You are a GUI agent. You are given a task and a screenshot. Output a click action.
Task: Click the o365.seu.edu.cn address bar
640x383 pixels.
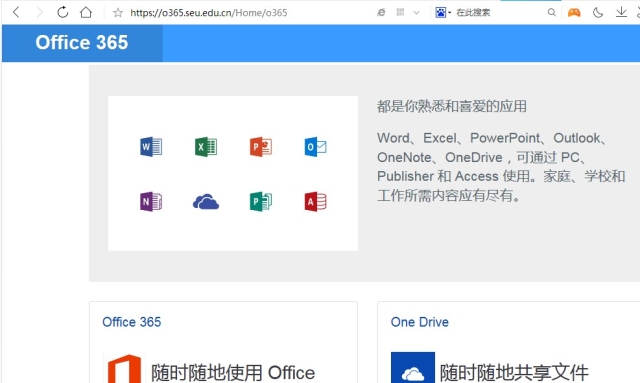(209, 13)
